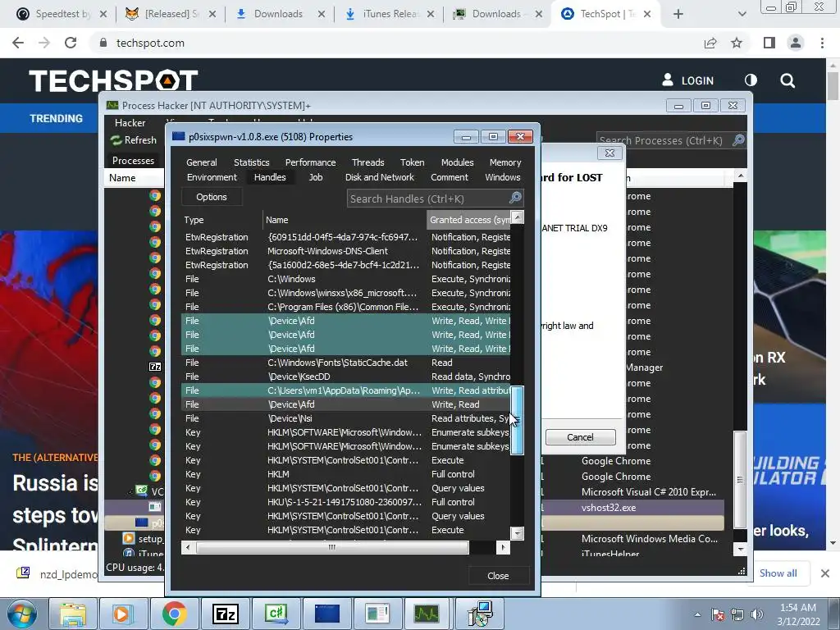
Task: Open the Chrome profile avatar
Action: 796,43
